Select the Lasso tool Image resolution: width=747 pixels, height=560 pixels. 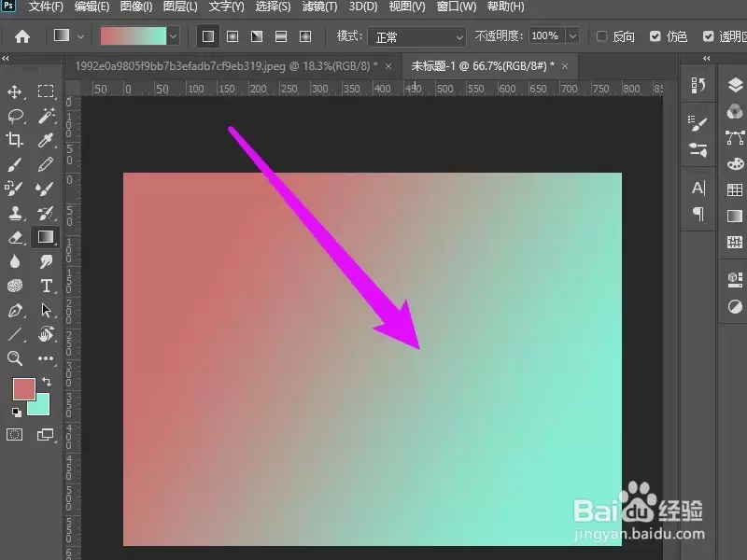(15, 116)
